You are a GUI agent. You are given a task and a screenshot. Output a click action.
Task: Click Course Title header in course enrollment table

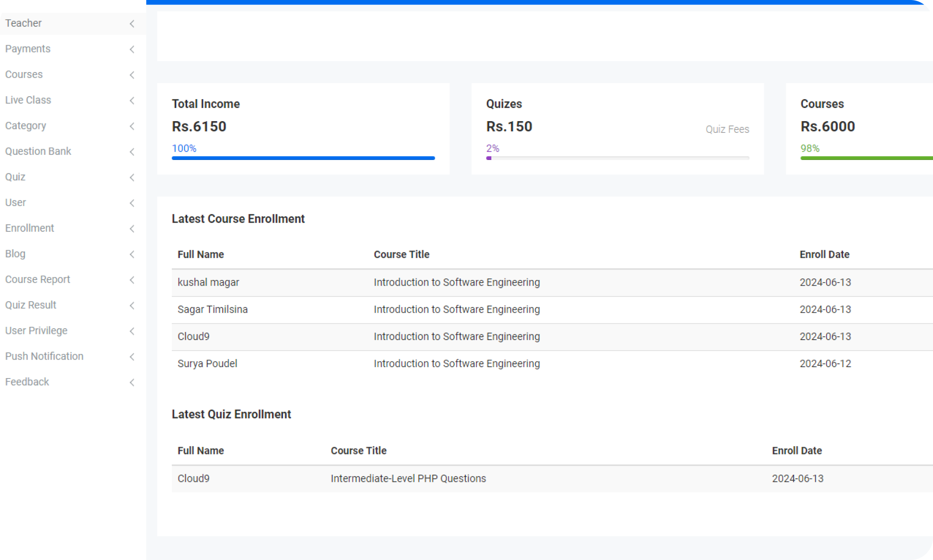(402, 254)
